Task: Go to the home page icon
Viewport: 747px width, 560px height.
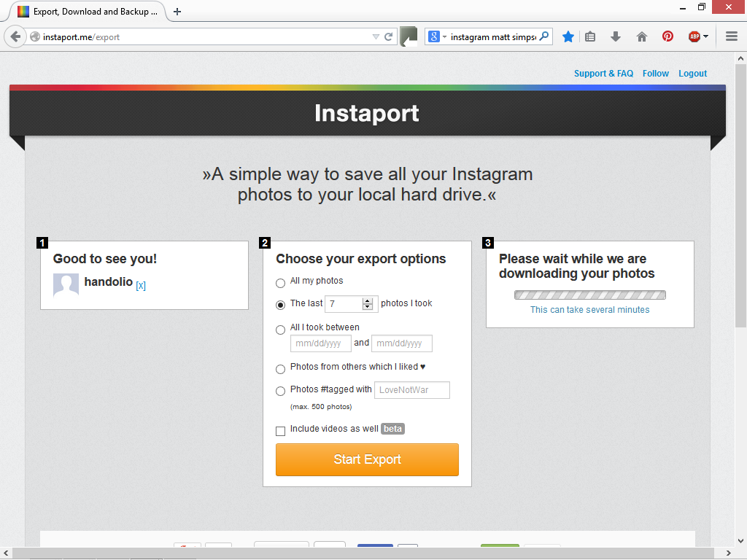Action: coord(642,36)
